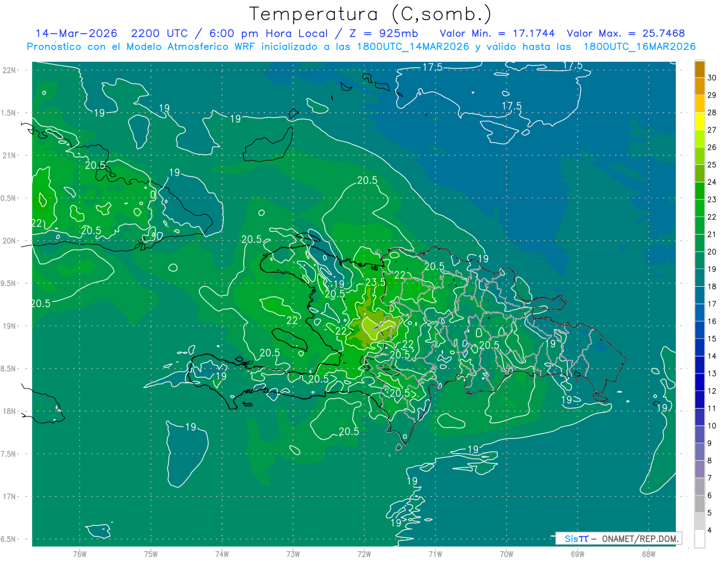Pick the brown swatch above 30 on scale
Viewport: 728px width, 562px height.
pos(699,69)
